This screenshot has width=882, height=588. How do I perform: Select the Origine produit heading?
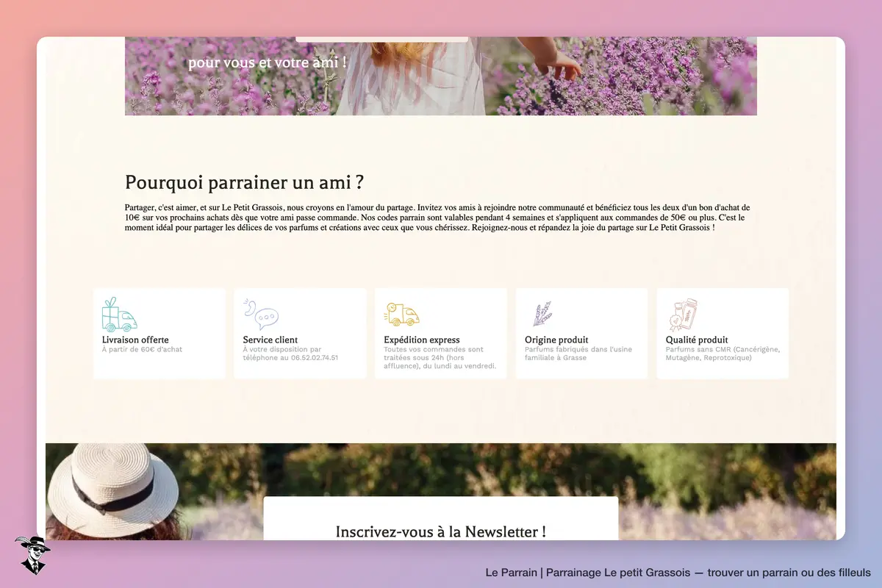click(x=556, y=340)
